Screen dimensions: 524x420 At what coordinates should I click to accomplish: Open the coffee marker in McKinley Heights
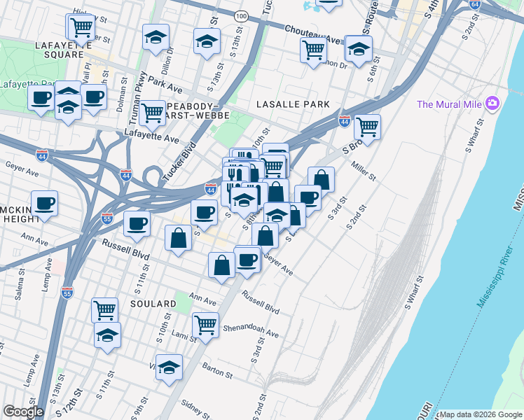pyautogui.click(x=44, y=204)
